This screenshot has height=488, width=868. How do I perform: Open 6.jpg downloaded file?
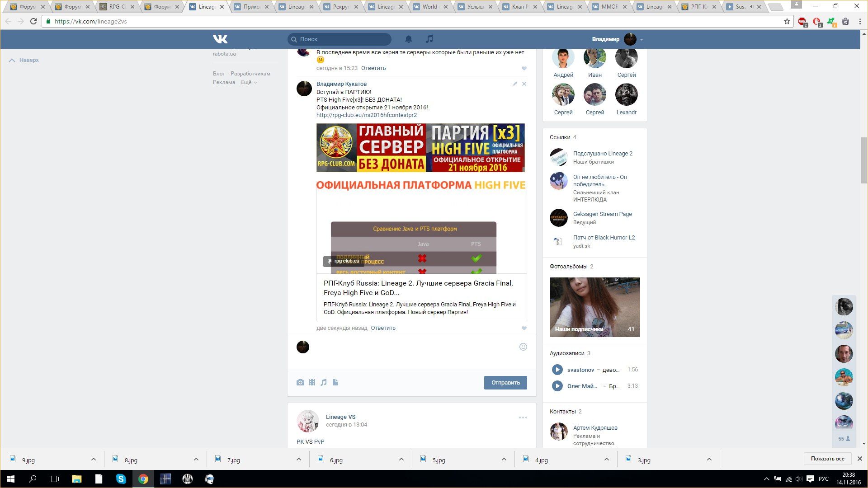336,460
